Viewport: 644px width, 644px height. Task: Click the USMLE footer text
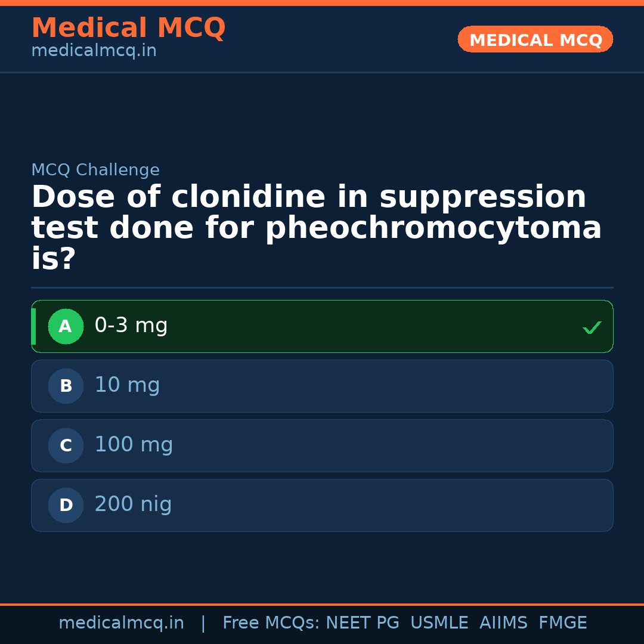[439, 623]
